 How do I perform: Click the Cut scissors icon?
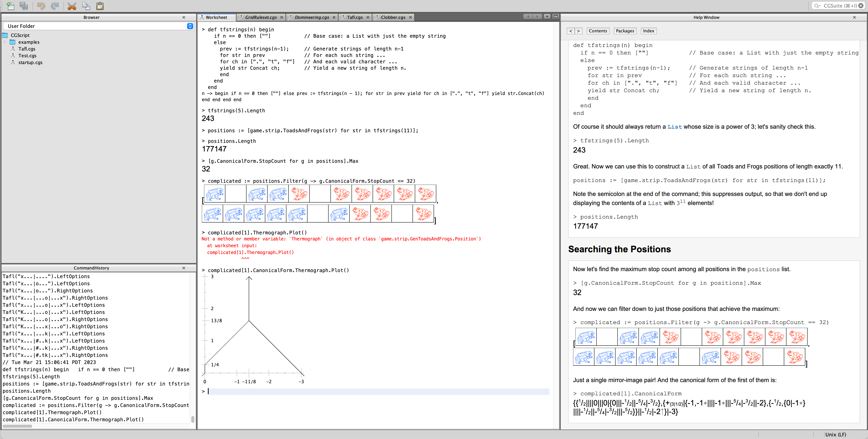pos(72,6)
